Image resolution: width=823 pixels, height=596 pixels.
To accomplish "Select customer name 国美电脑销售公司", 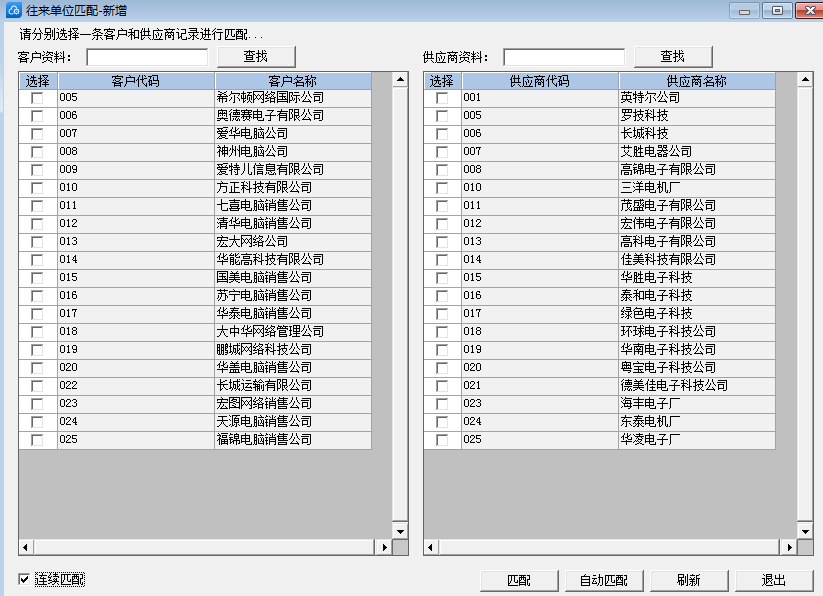I will (265, 278).
